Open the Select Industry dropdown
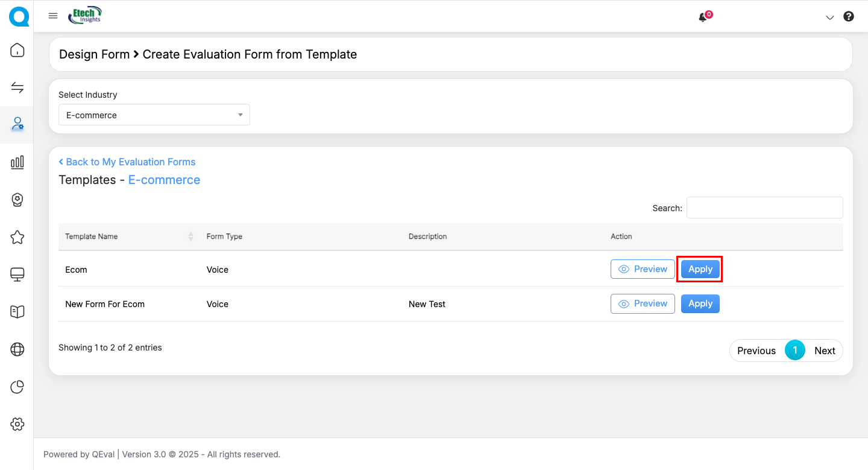Screen dimensions: 868x470 [x=154, y=115]
